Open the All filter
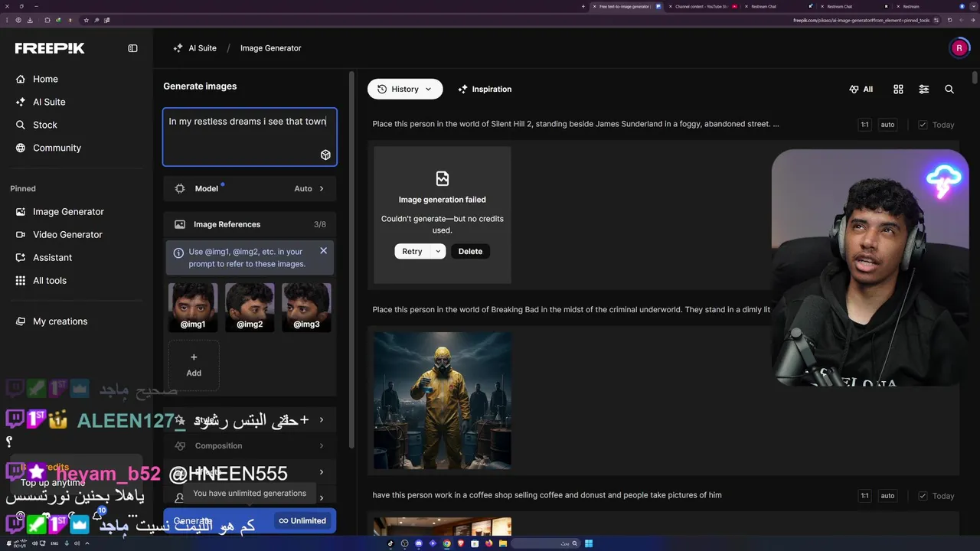This screenshot has width=980, height=551. [x=861, y=89]
